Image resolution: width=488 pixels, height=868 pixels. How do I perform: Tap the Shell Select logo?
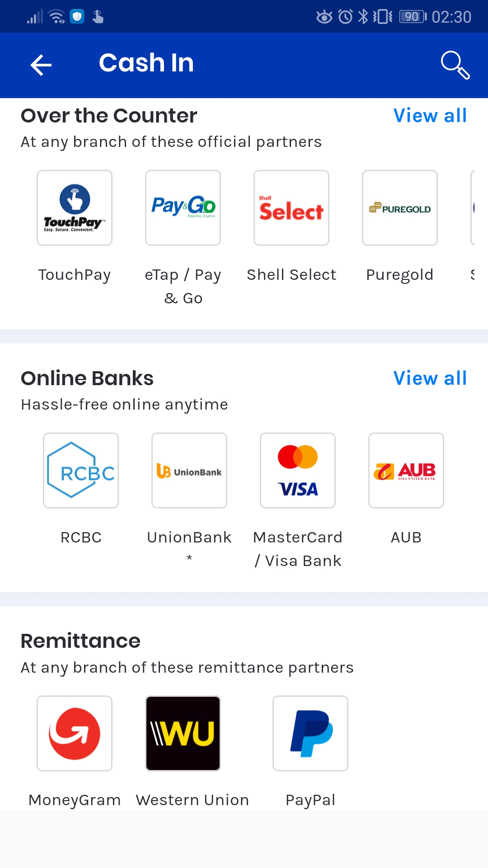(x=291, y=208)
